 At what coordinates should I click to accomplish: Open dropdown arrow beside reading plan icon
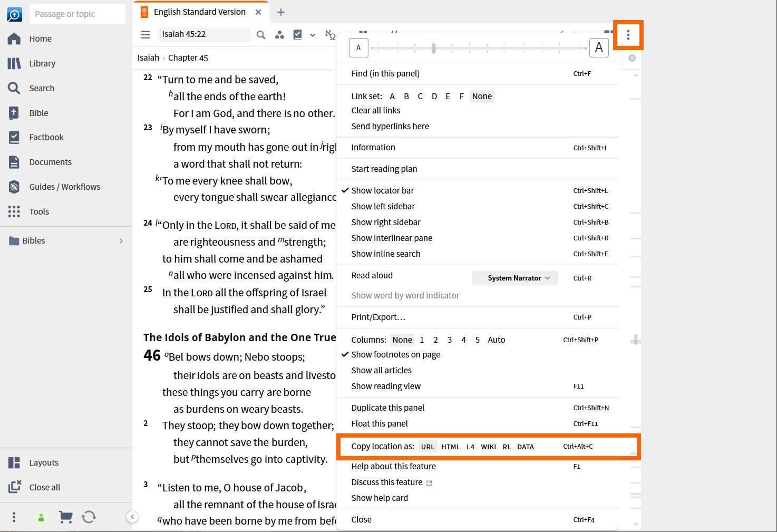[313, 35]
